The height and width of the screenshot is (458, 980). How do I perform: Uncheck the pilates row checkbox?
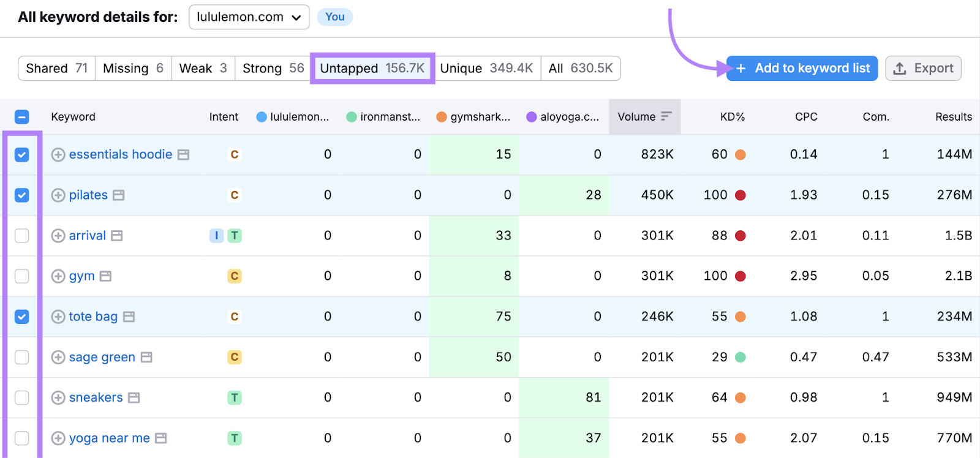(22, 195)
